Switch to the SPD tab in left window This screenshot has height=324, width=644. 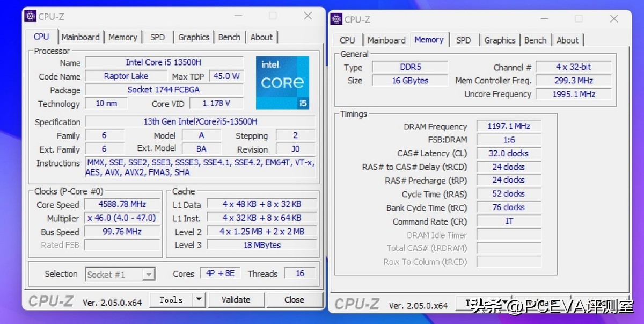pos(157,37)
